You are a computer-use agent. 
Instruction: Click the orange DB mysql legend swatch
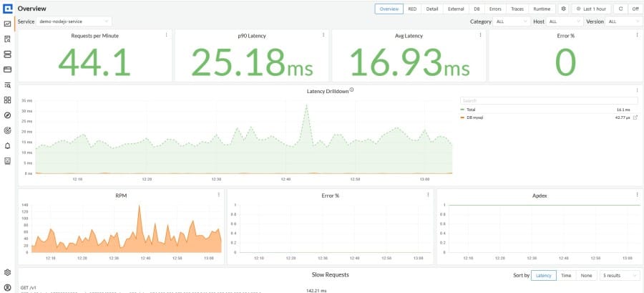[462, 117]
